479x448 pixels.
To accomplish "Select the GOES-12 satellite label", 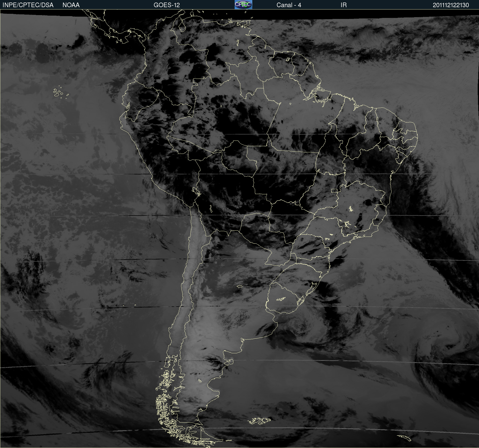I will click(x=167, y=5).
